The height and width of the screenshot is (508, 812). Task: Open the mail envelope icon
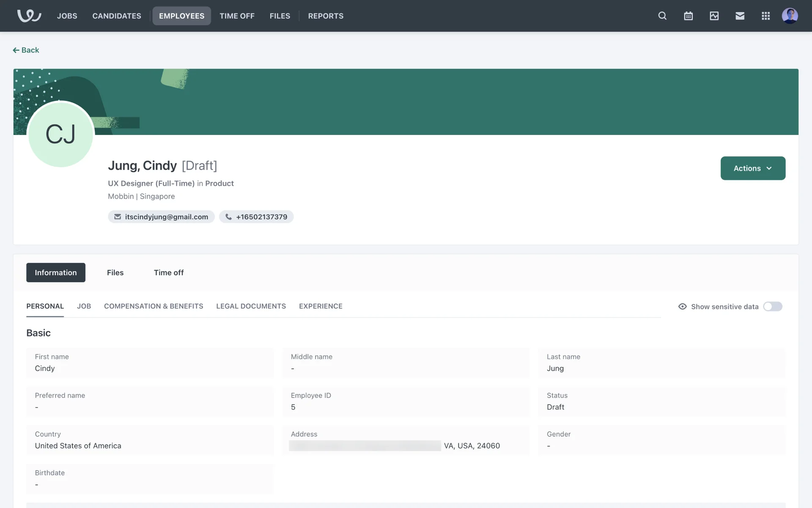pyautogui.click(x=740, y=16)
